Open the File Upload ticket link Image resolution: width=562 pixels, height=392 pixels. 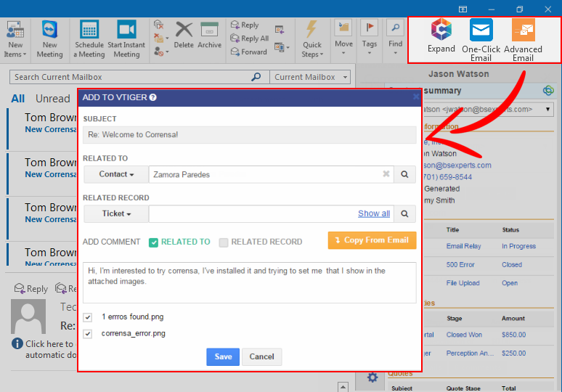click(x=463, y=282)
